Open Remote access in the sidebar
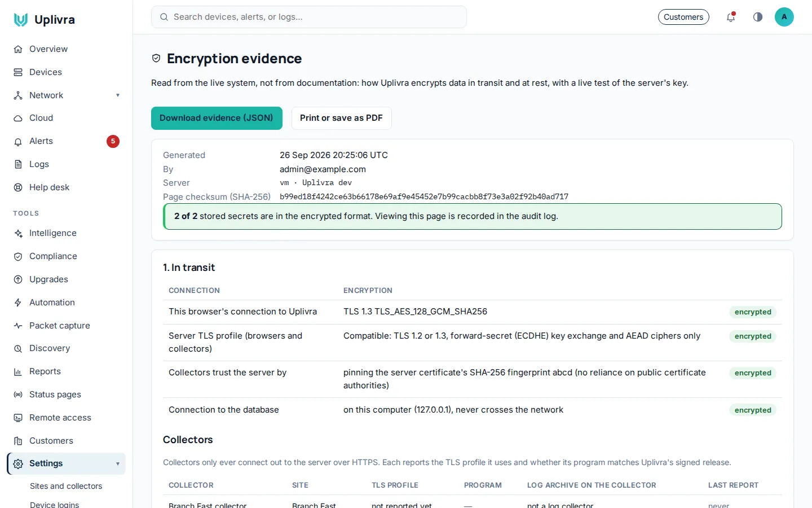 click(66, 418)
